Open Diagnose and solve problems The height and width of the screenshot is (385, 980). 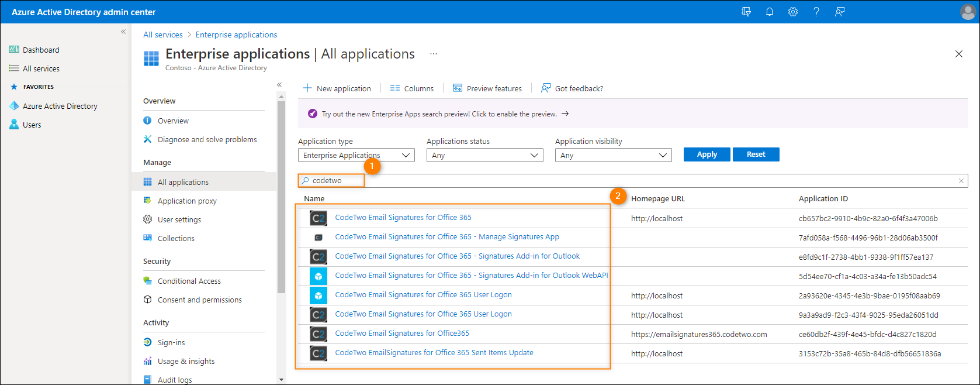(x=207, y=139)
